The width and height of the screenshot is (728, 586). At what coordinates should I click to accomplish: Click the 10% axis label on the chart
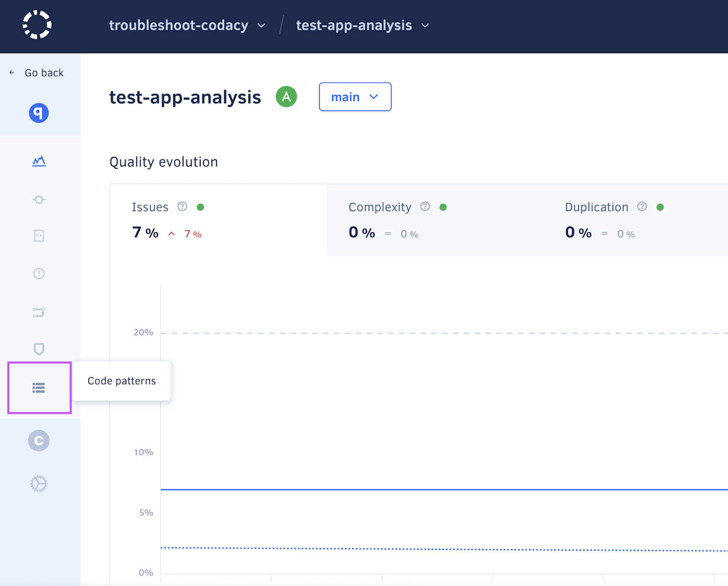pyautogui.click(x=143, y=452)
